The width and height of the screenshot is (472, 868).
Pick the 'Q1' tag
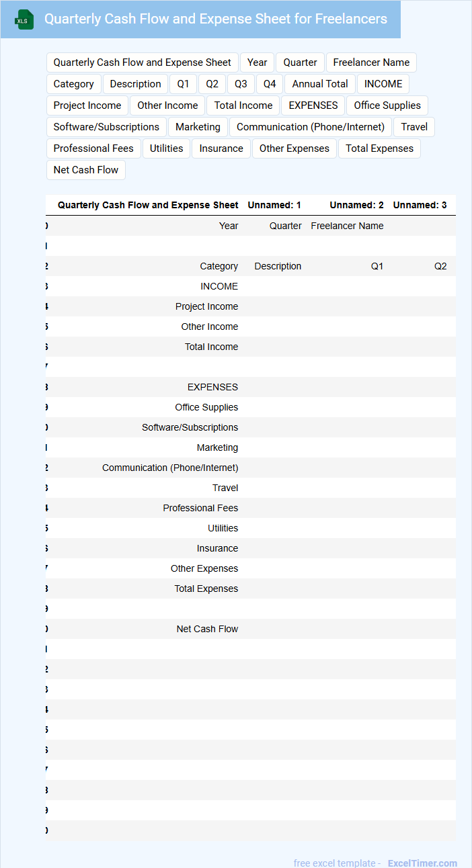point(184,84)
